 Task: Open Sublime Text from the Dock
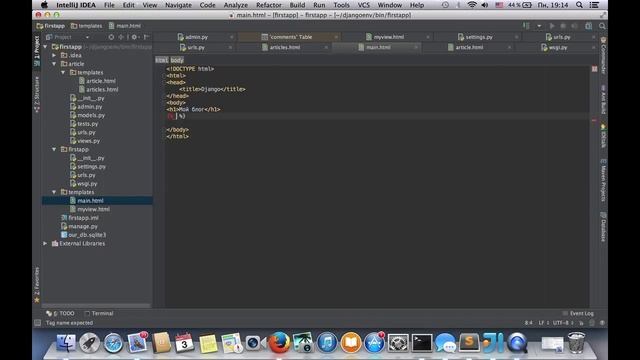[469, 342]
